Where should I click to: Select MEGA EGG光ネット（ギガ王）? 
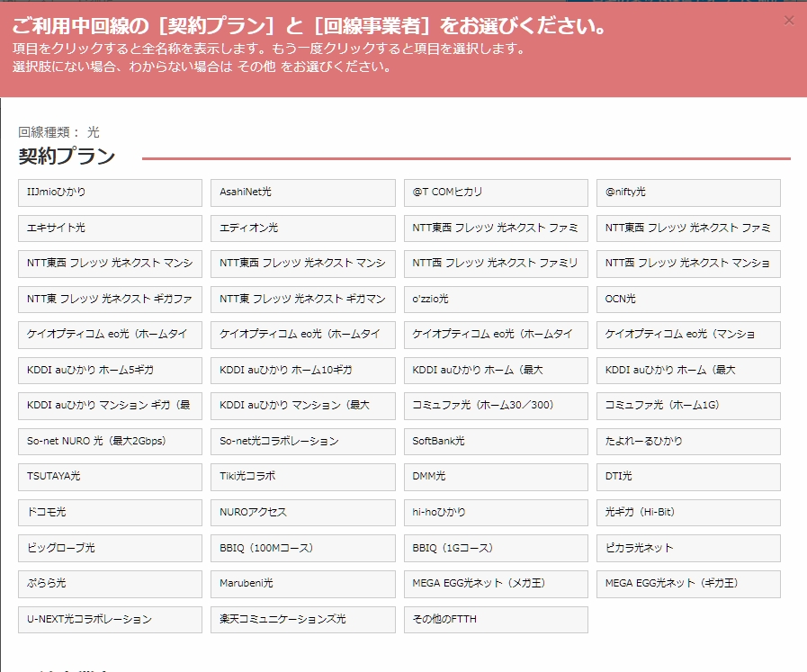pyautogui.click(x=688, y=584)
